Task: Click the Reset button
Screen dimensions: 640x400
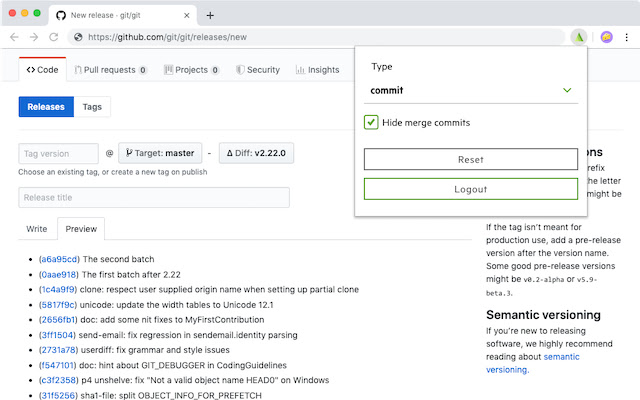Action: pyautogui.click(x=471, y=159)
